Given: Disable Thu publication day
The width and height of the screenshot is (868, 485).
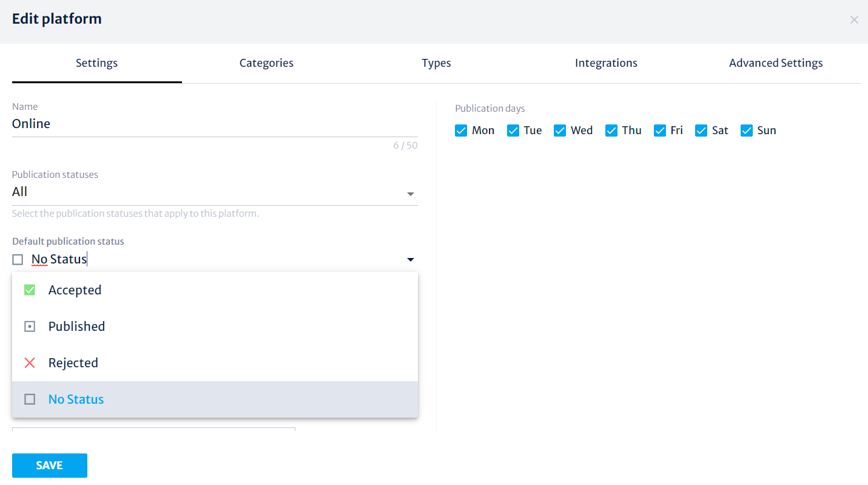Looking at the screenshot, I should [x=611, y=131].
